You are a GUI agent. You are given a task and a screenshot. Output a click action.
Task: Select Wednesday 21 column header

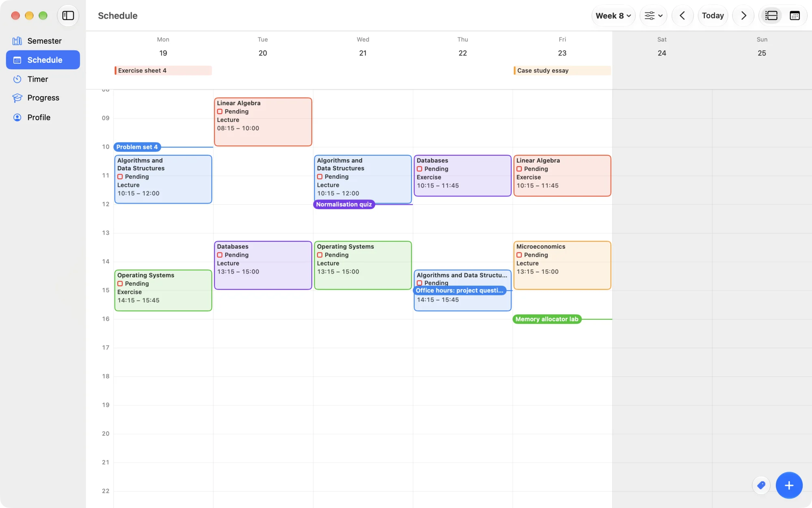tap(363, 47)
